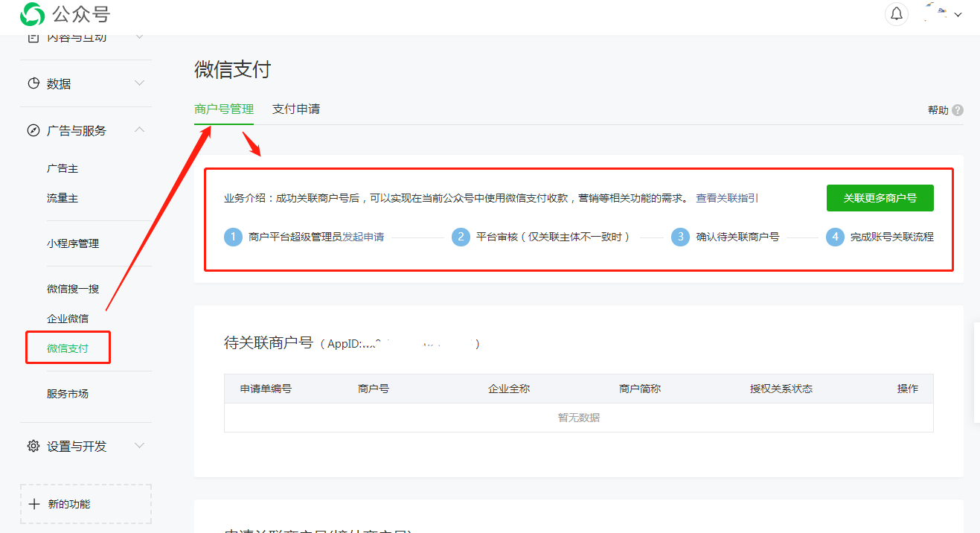
Task: Open 小程序管理 in the sidebar
Action: coord(73,243)
